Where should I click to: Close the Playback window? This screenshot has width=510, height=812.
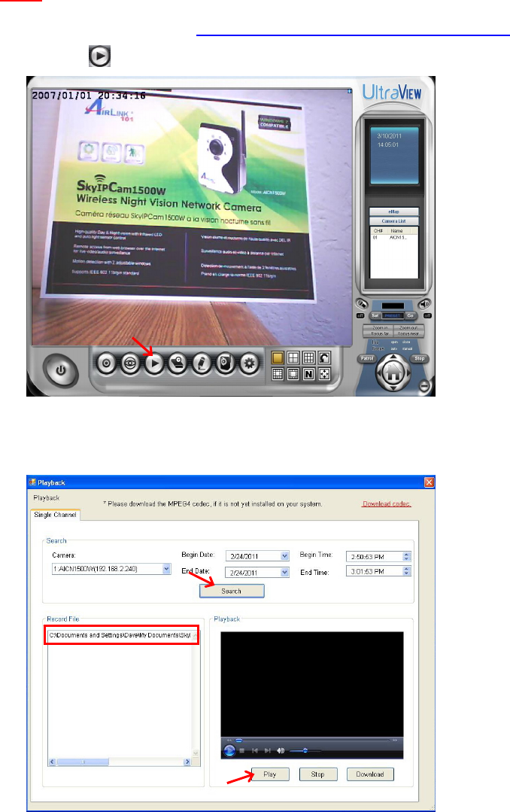coord(429,482)
